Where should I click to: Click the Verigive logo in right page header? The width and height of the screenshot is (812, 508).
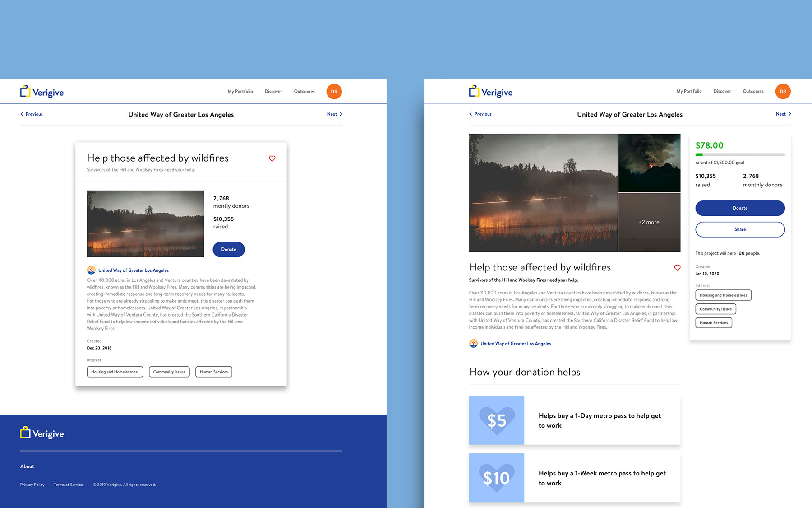coord(491,92)
